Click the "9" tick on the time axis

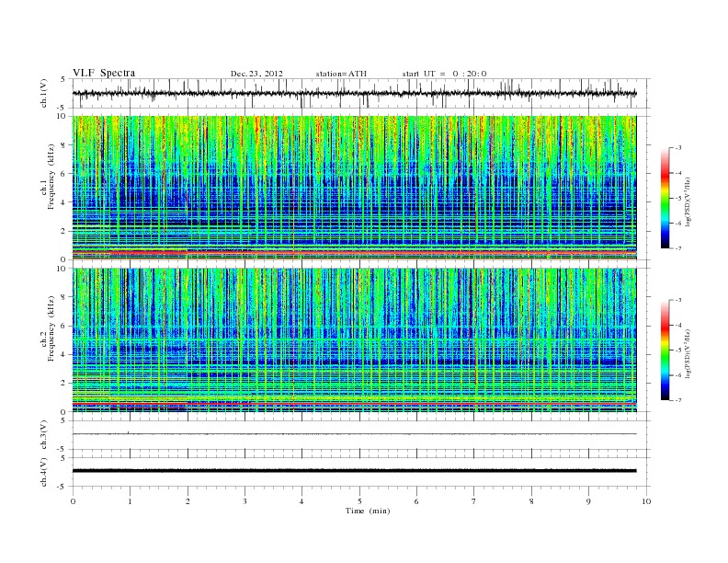click(588, 501)
